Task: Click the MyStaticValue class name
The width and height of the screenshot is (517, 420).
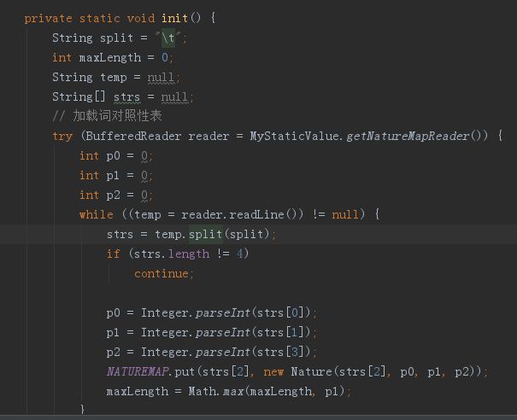Action: 294,136
